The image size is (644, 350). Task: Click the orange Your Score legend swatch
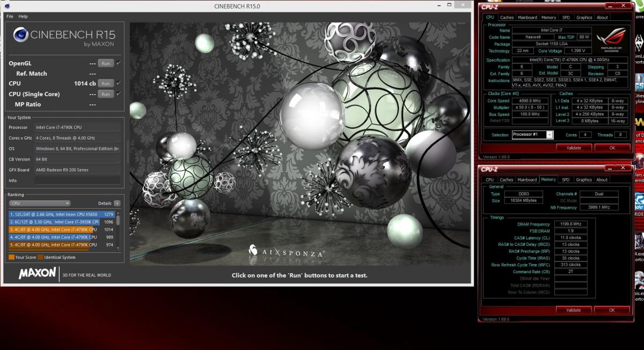coord(11,257)
